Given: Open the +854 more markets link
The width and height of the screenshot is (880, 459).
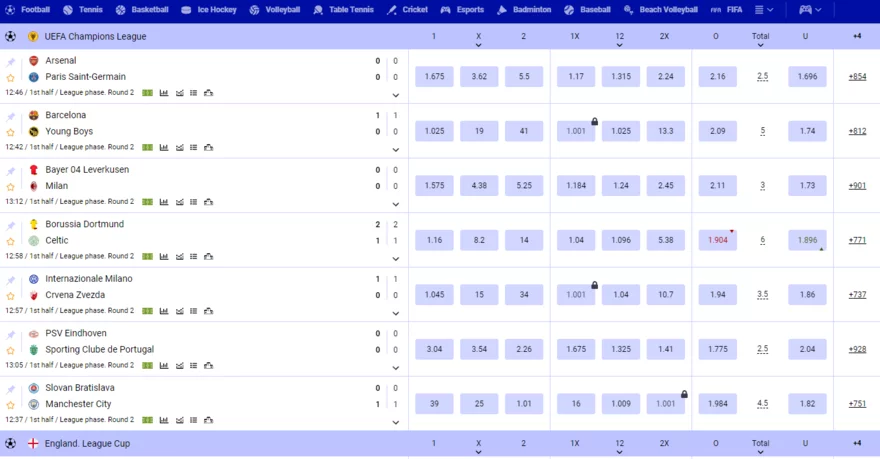Looking at the screenshot, I should tap(857, 77).
